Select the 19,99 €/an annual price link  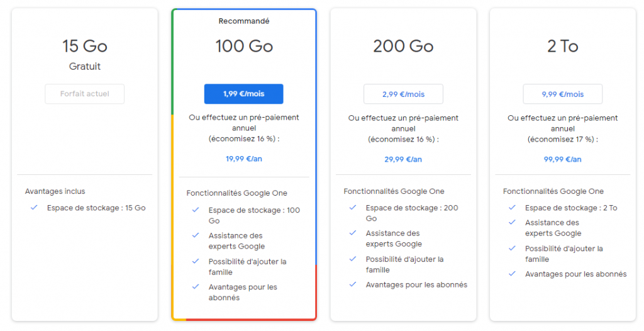[x=244, y=159]
